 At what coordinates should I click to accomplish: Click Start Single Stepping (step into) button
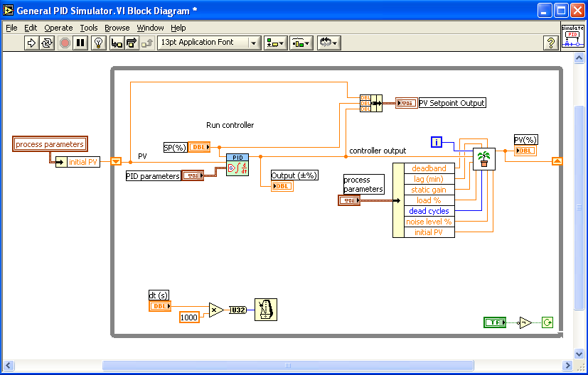(x=117, y=43)
